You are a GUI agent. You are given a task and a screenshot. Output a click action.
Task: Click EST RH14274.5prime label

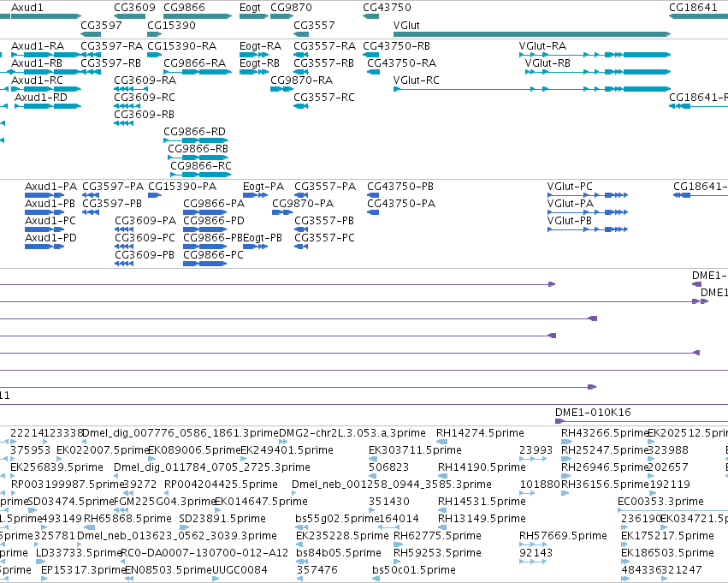tap(480, 433)
